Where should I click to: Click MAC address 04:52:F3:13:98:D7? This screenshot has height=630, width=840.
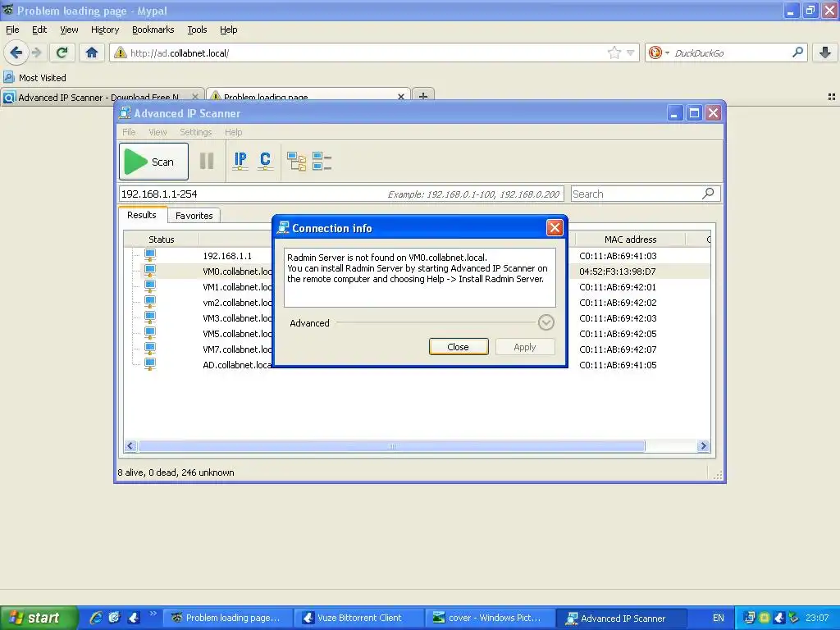tap(617, 272)
